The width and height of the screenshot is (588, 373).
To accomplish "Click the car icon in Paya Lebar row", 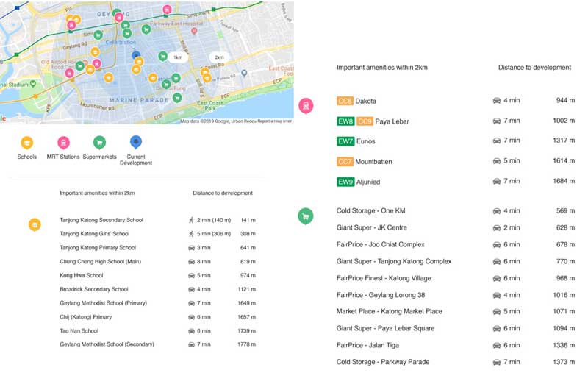I will (497, 121).
